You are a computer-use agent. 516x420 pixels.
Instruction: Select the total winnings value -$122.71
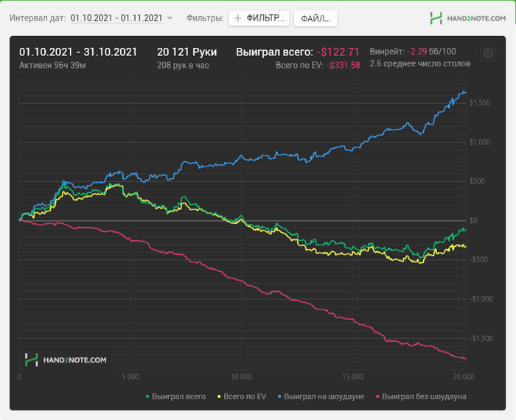338,52
